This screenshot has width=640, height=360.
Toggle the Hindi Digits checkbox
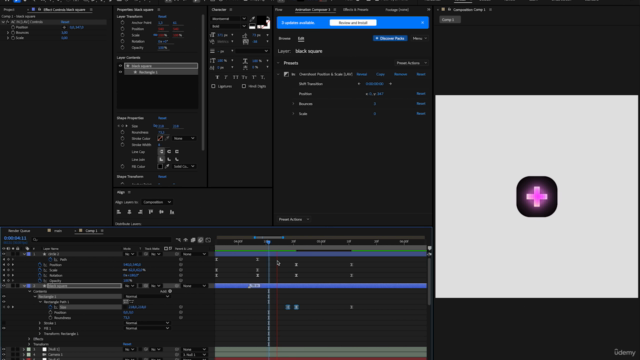[244, 86]
